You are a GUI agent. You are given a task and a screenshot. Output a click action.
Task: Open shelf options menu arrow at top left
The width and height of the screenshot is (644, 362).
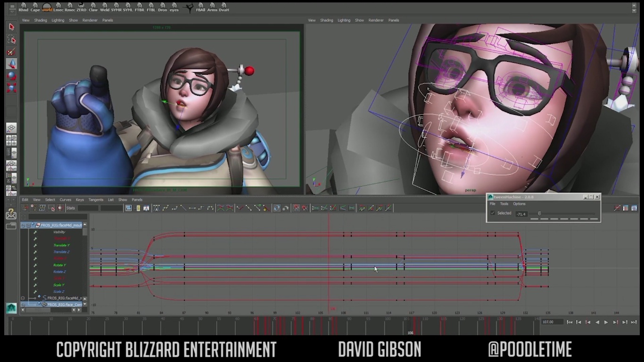pos(12,12)
